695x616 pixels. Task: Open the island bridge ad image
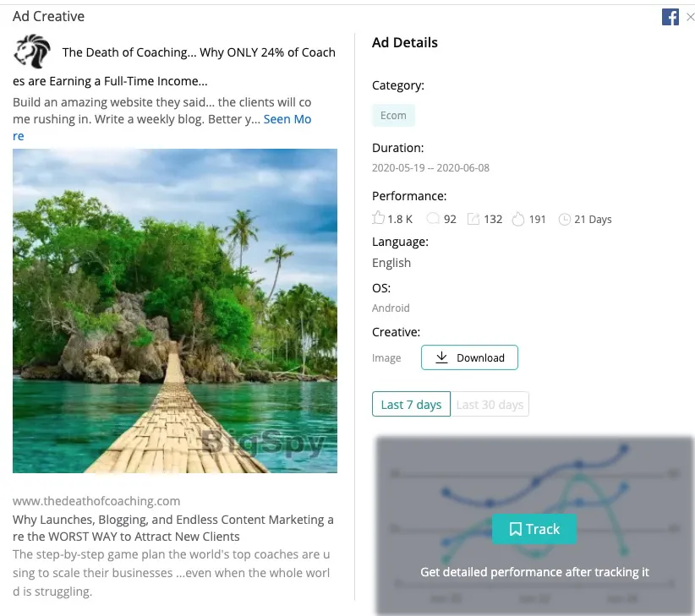pos(175,311)
